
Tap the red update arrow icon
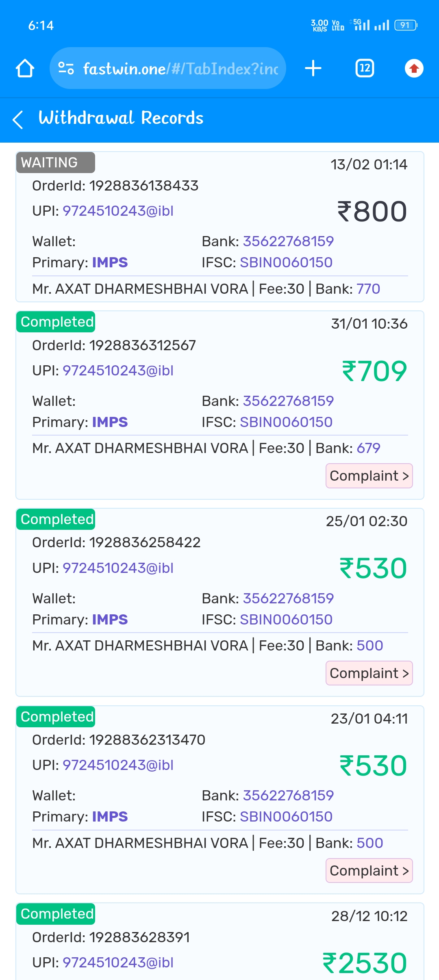tap(414, 68)
